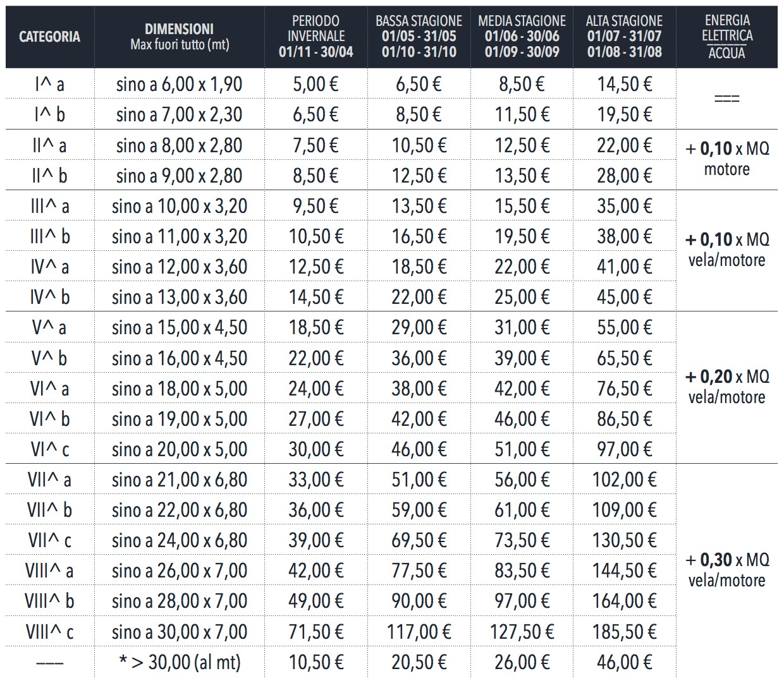Select category III^ b cell
Image resolution: width=784 pixels, height=695 pixels.
tap(49, 236)
